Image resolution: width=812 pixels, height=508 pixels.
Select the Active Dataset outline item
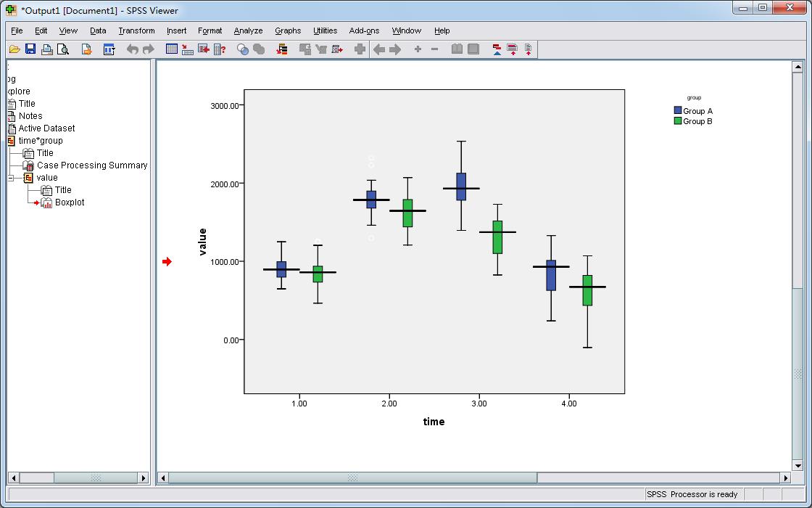coord(46,128)
